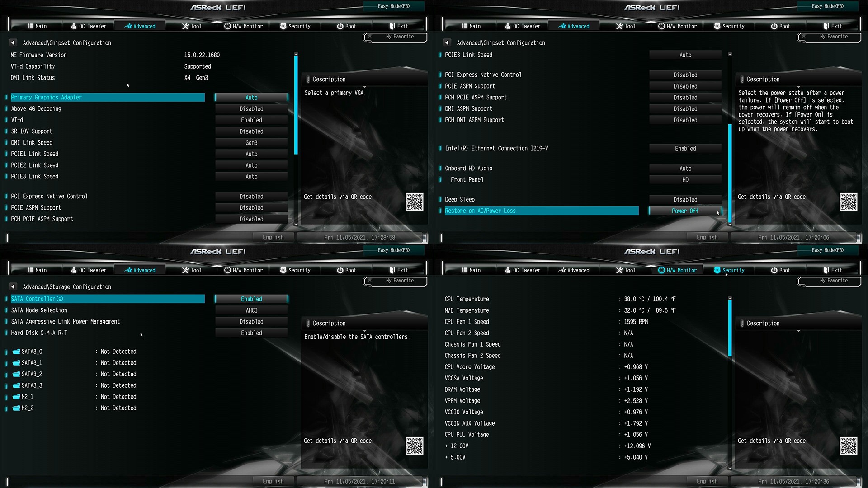868x488 pixels.
Task: Click back arrow beside Advanced\Storage Configuration
Action: pyautogui.click(x=13, y=286)
